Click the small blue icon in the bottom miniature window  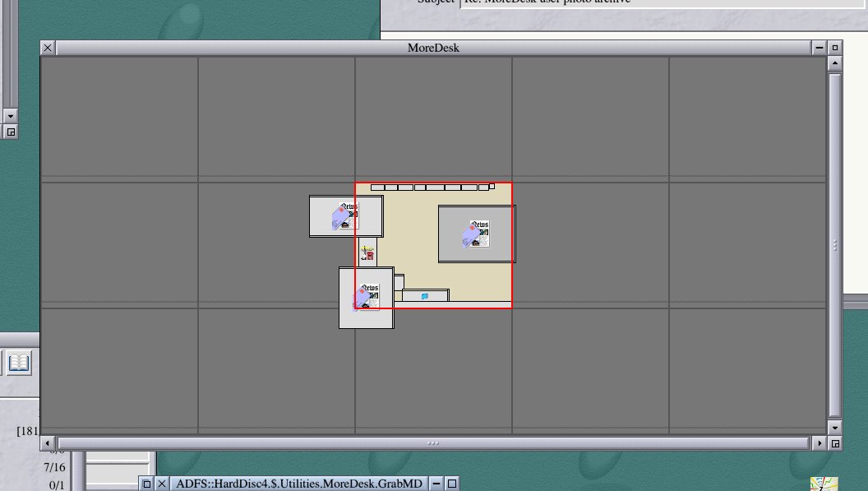(425, 296)
